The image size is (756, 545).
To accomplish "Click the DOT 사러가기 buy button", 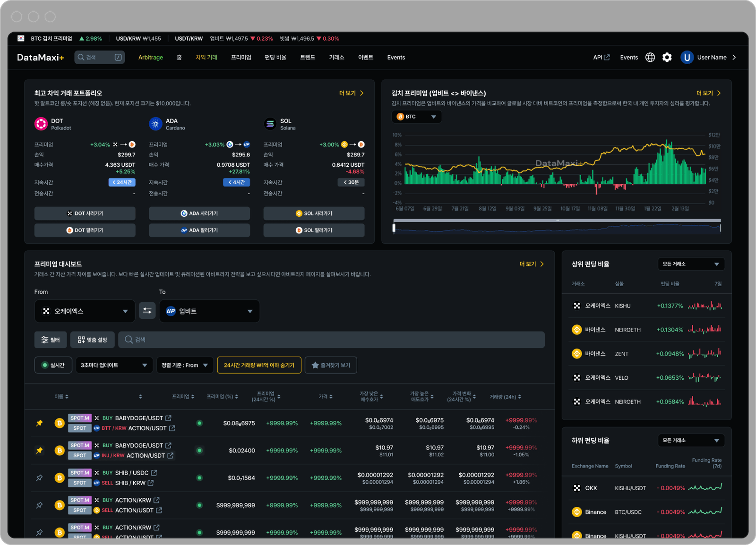I will tap(85, 213).
